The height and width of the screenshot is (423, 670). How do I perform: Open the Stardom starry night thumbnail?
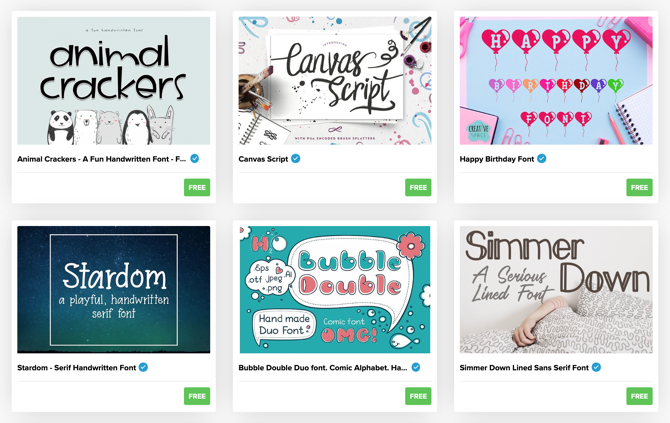coord(114,289)
